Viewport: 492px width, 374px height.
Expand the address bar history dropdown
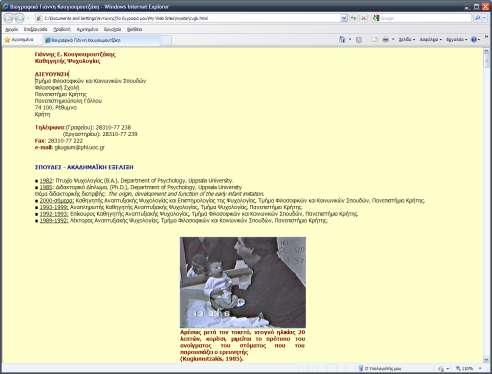[x=344, y=18]
